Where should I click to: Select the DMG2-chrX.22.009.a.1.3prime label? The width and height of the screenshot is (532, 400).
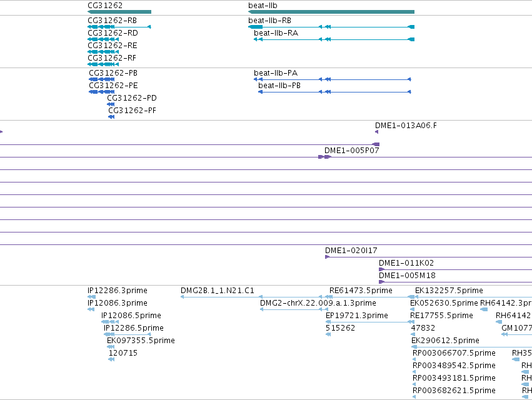[318, 303]
